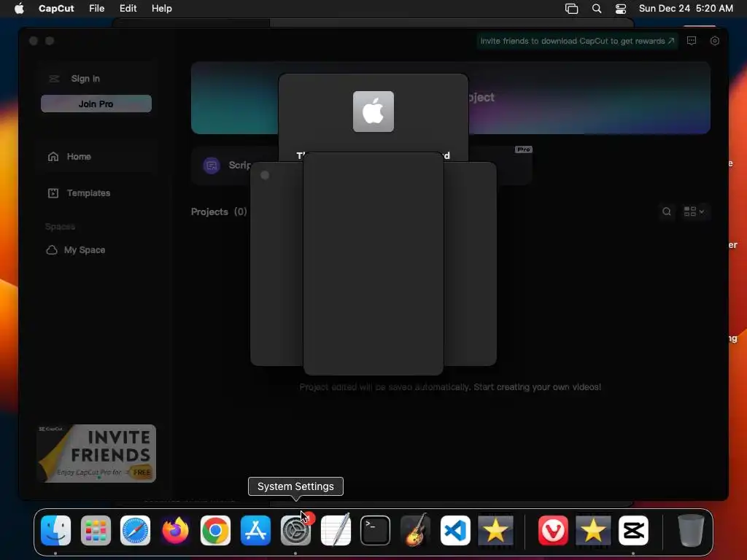Open CapCut settings gear icon
The image size is (747, 560).
[x=715, y=41]
